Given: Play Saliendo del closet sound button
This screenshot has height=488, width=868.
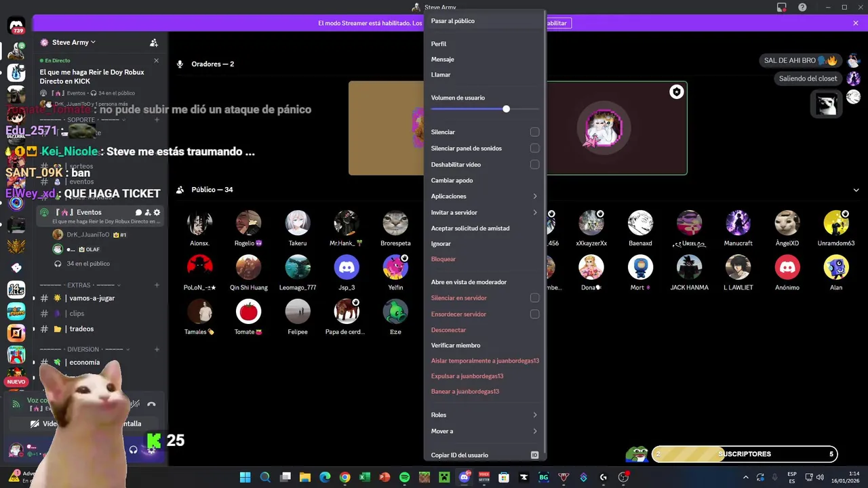Looking at the screenshot, I should pos(808,79).
